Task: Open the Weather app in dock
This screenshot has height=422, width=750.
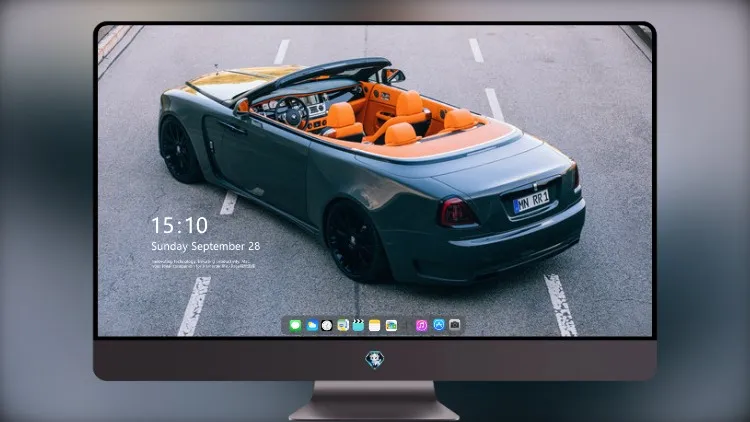Action: pos(312,326)
